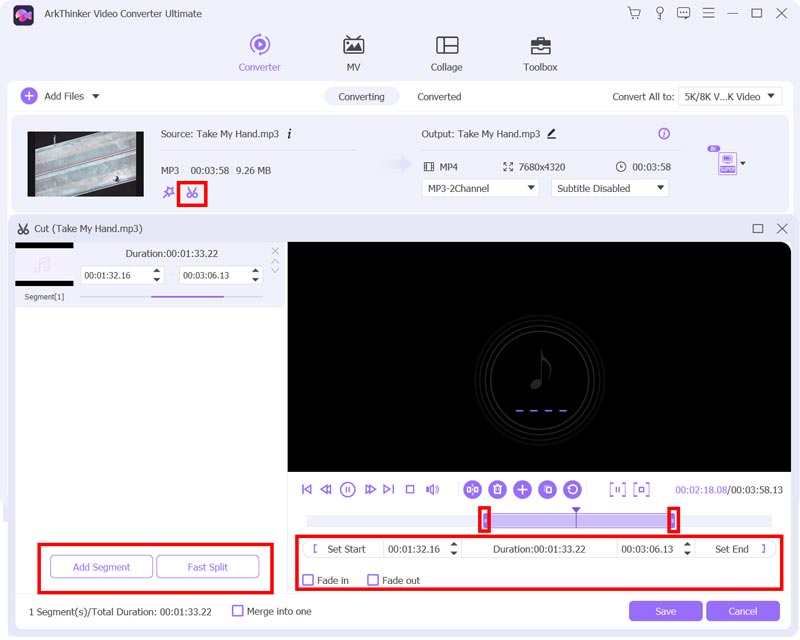
Task: Open the feedback chat icon
Action: coord(683,13)
